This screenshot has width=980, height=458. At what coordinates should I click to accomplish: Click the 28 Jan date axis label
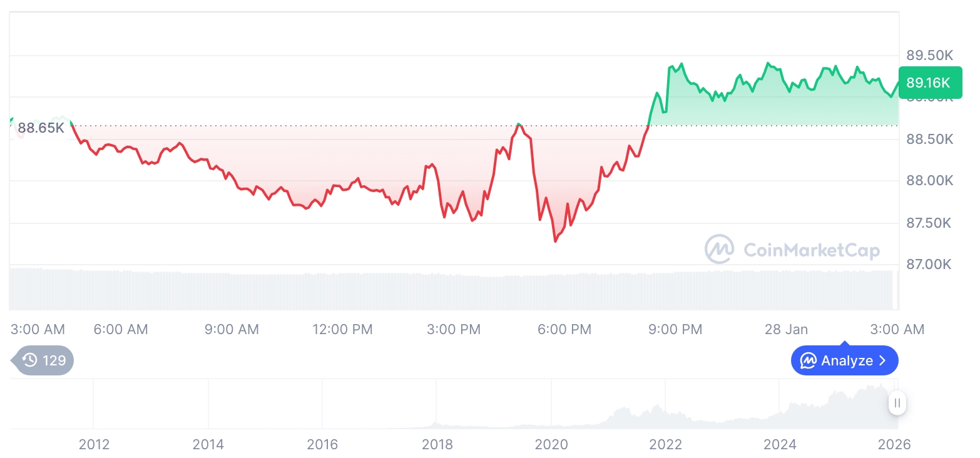coord(786,329)
